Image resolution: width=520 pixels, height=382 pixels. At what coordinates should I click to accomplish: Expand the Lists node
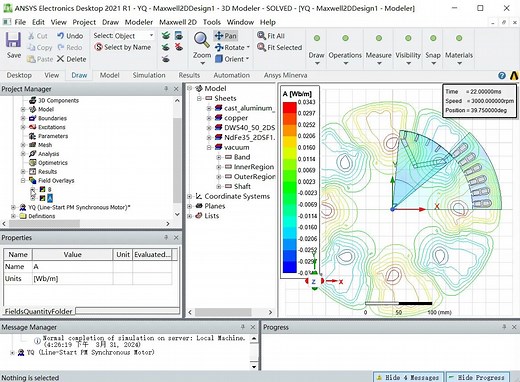click(189, 216)
